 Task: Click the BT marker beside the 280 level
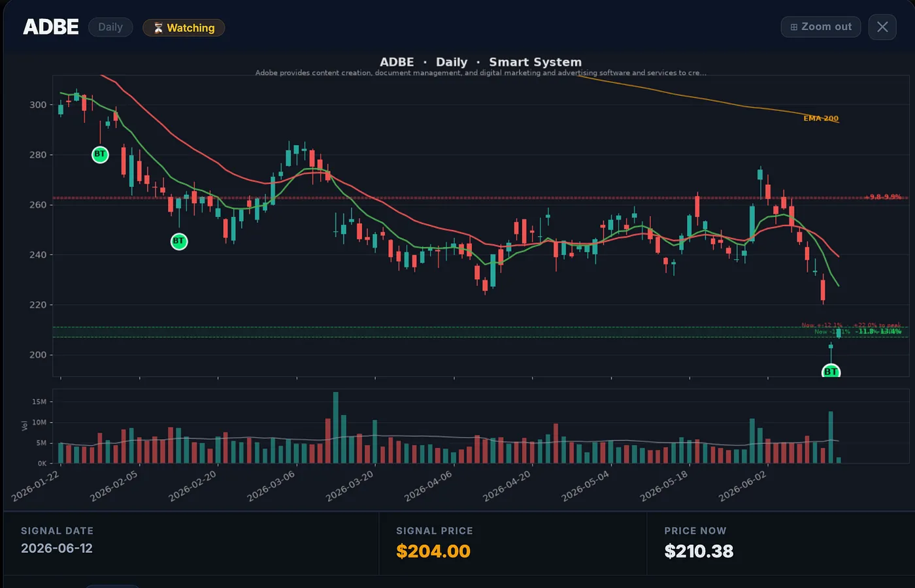click(100, 155)
